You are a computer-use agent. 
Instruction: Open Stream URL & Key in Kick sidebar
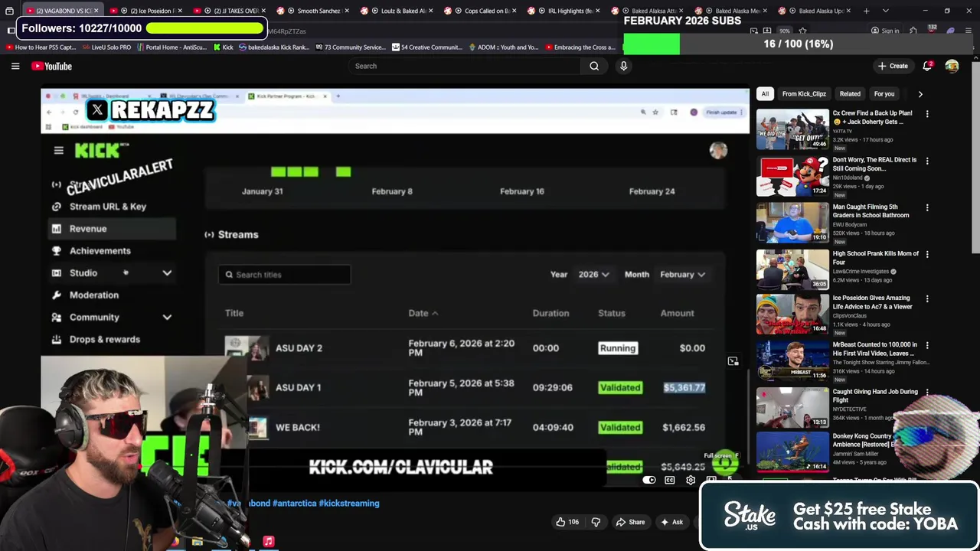(x=107, y=207)
